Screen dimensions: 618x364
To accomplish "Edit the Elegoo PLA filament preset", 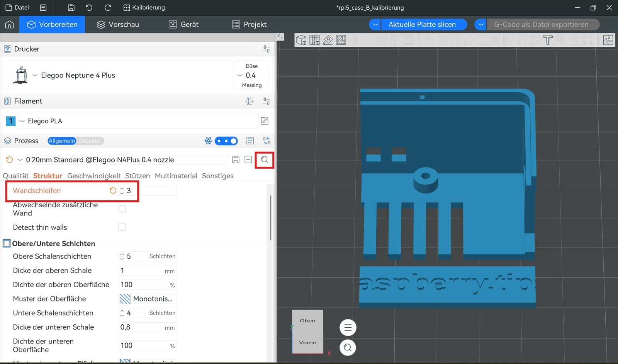I will (x=265, y=121).
